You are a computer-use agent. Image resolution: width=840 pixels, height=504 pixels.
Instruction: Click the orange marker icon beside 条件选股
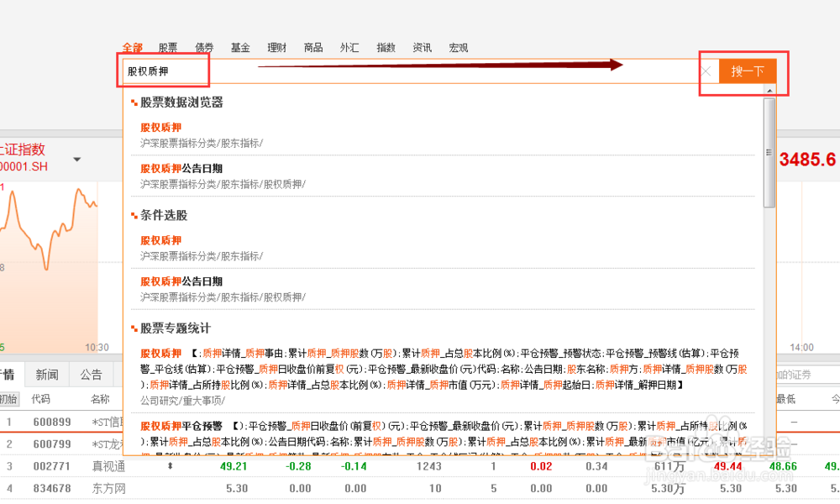pyautogui.click(x=132, y=215)
